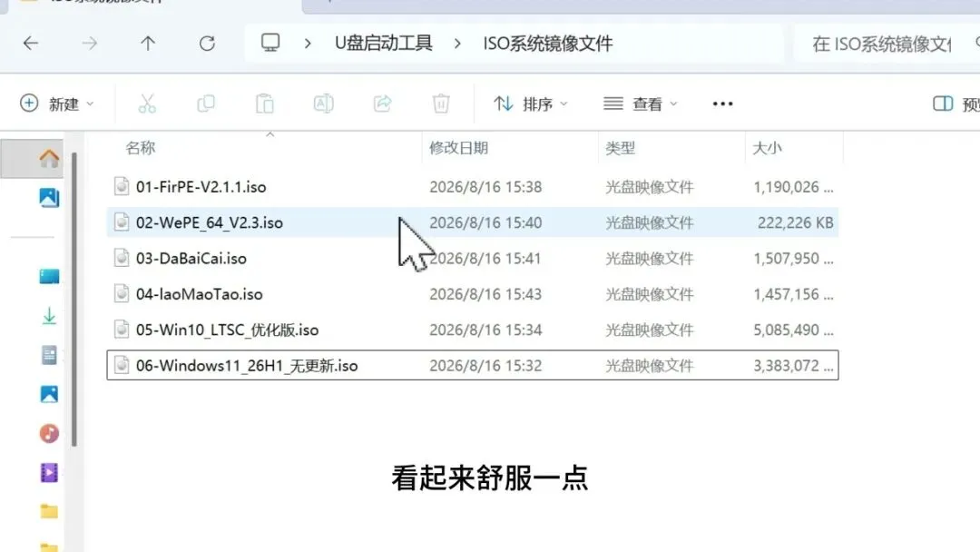Click the Paste clipboard icon
Viewport: 980px width, 552px height.
[264, 103]
